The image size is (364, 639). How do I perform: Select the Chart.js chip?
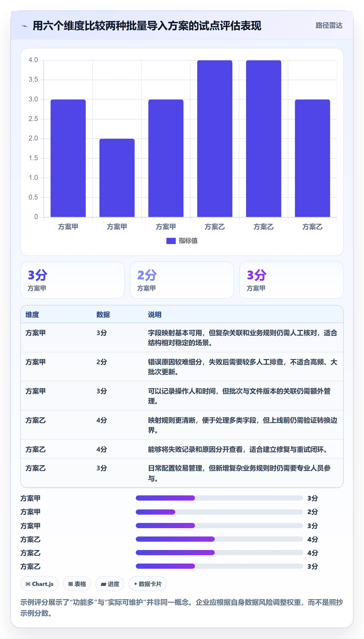[40, 584]
